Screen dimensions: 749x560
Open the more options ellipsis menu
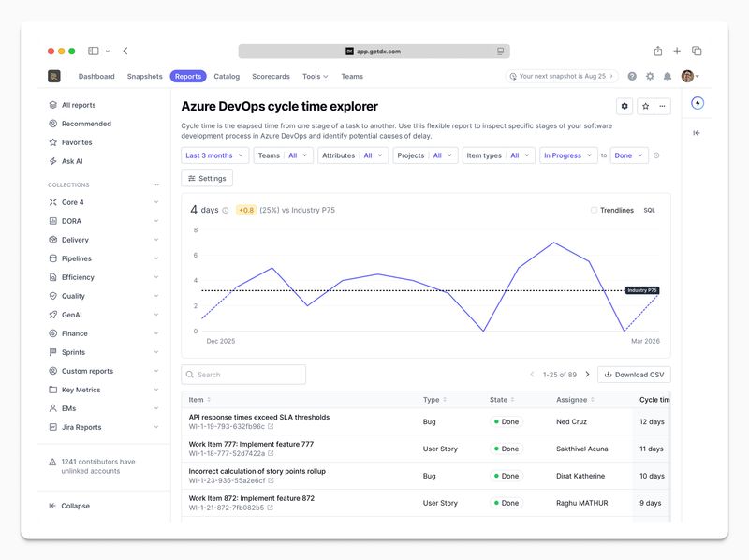click(663, 107)
